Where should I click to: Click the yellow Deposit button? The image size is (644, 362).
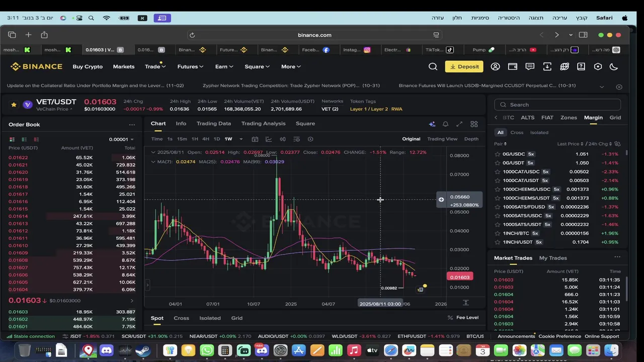click(x=464, y=66)
